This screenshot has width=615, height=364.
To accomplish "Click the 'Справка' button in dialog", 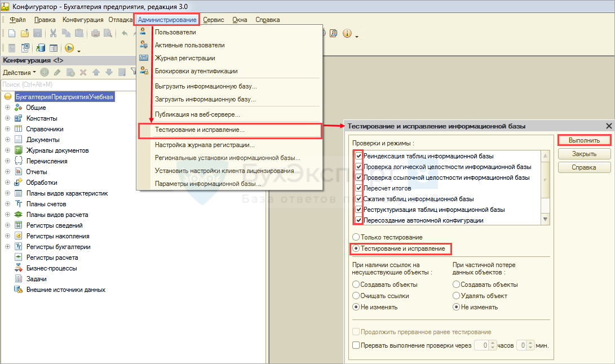I will point(584,167).
